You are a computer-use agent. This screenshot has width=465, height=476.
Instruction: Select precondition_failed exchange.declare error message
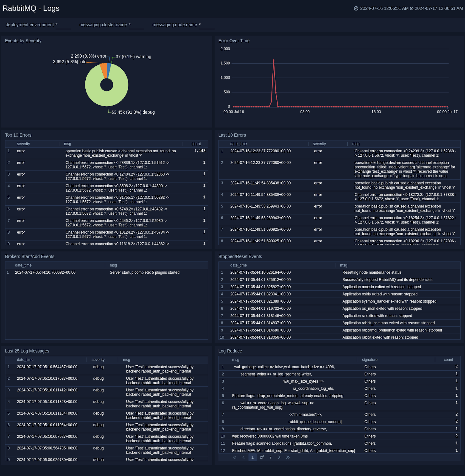pos(405,169)
